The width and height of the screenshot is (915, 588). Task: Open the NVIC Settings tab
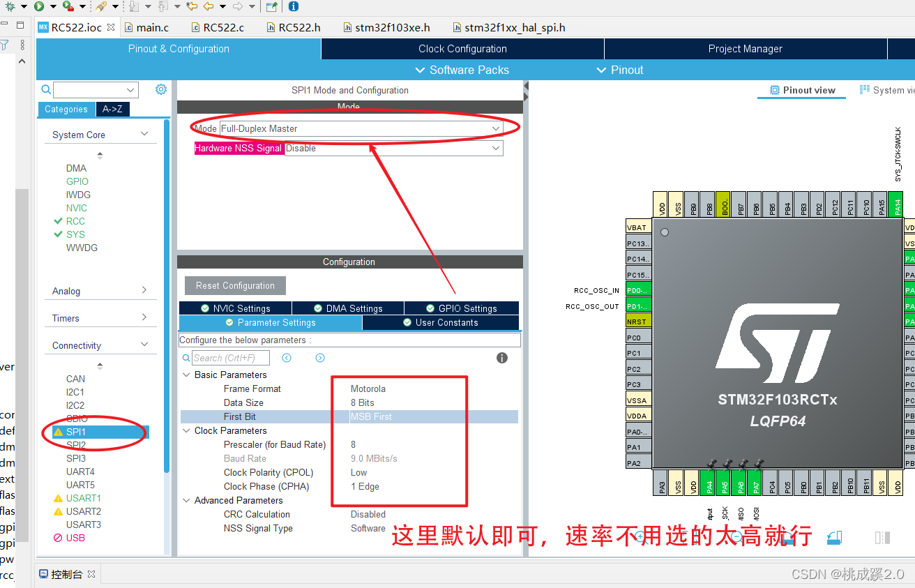pyautogui.click(x=235, y=308)
